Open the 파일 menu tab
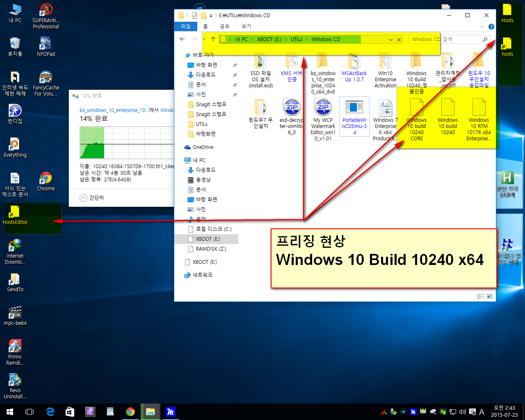This screenshot has width=525, height=420. (186, 26)
